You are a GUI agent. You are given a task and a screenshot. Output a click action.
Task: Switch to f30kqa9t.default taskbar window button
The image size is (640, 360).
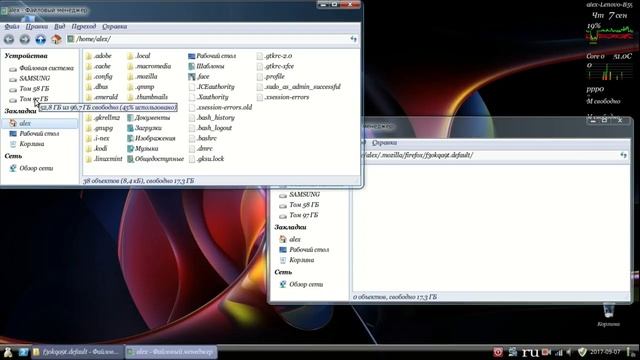pos(77,352)
